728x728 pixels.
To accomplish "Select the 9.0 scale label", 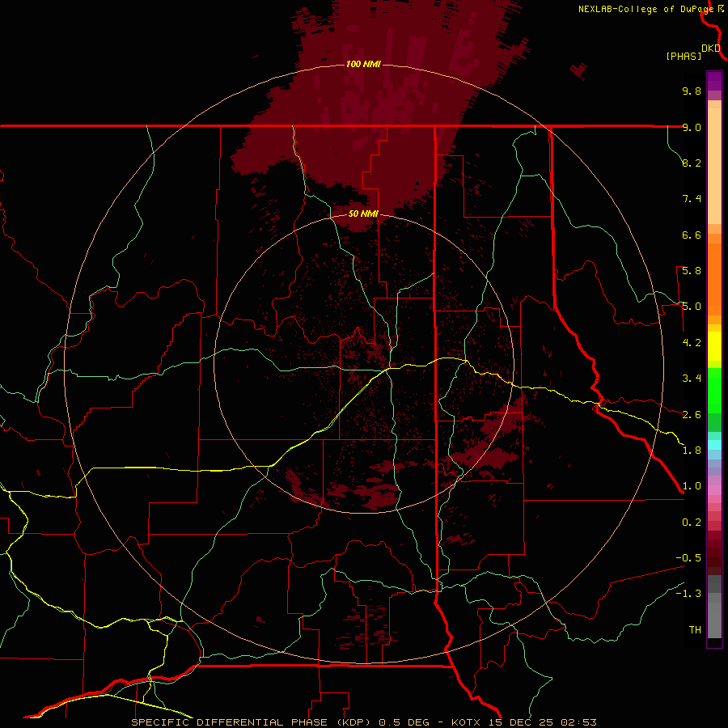I will tap(692, 127).
